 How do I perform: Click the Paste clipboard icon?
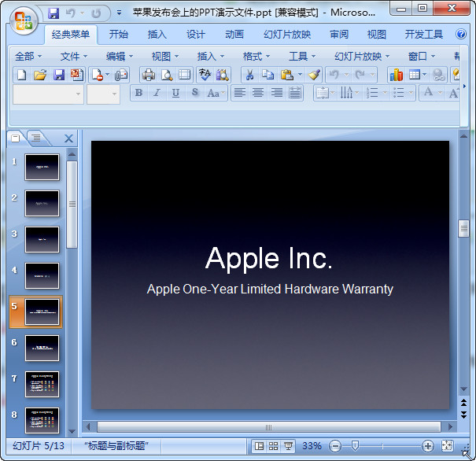[x=286, y=75]
